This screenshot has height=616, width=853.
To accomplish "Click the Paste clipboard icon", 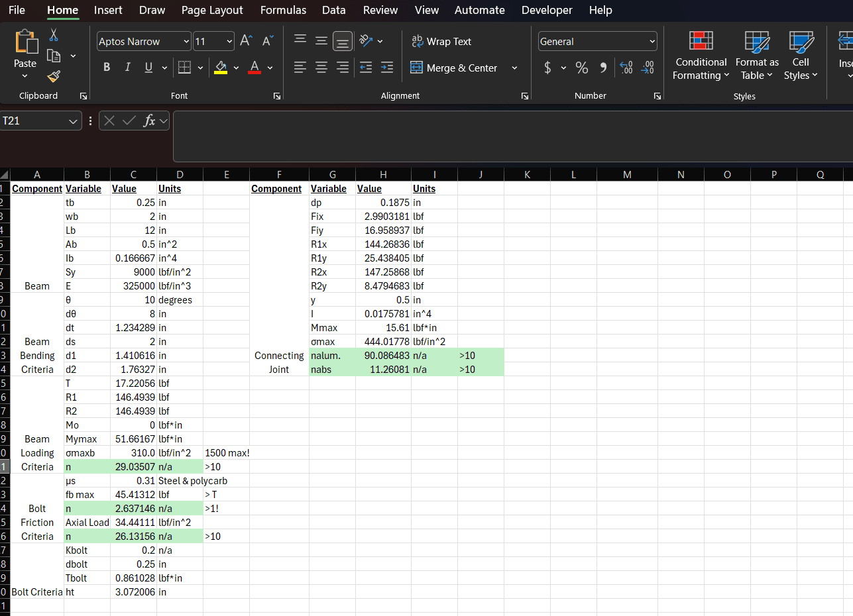I will [25, 42].
